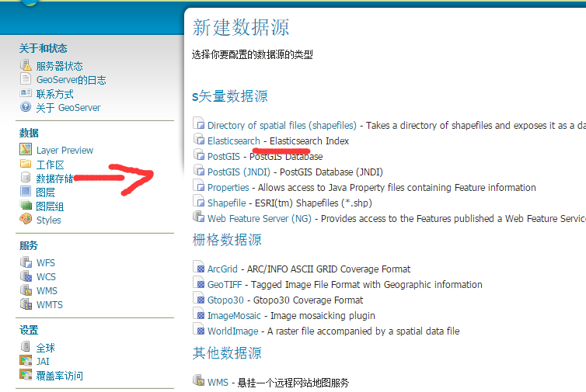This screenshot has width=586, height=392.
Task: Open JAI settings link
Action: click(x=43, y=362)
